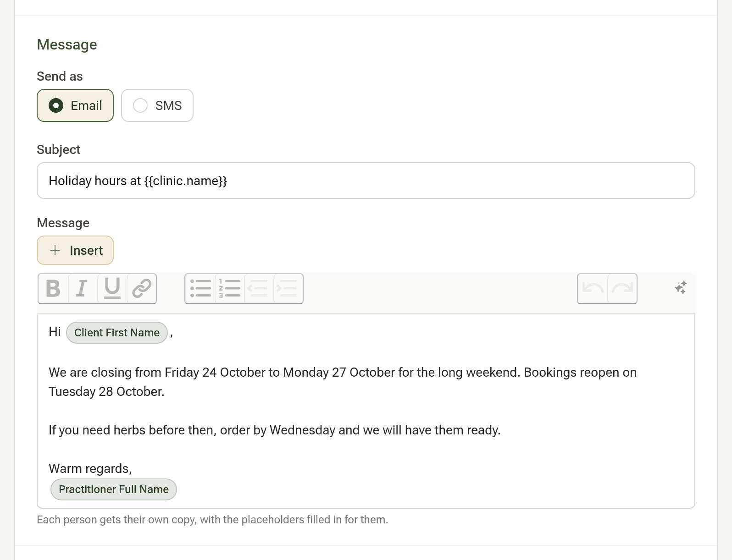Screen dimensions: 732x560
Task: Redo the last edit
Action: [622, 289]
